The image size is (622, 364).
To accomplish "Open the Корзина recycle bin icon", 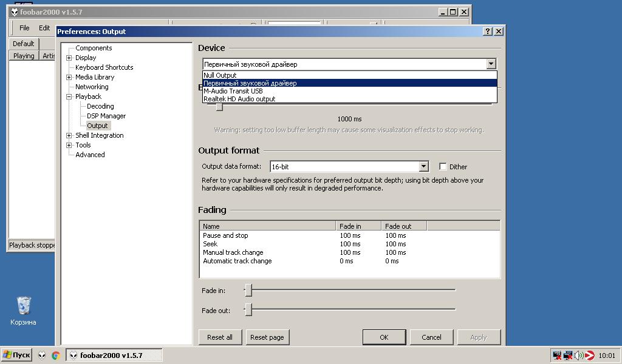I will (x=24, y=311).
